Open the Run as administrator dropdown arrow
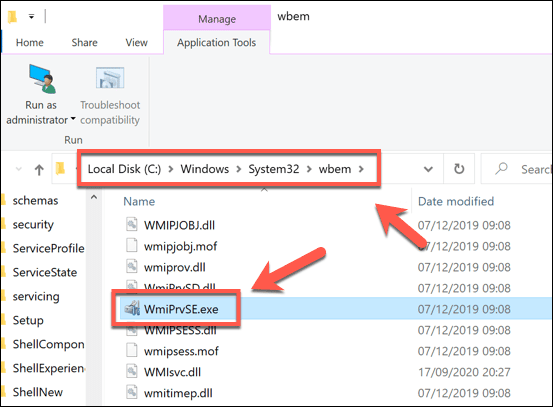Screen dimensions: 553x407 pos(73,119)
